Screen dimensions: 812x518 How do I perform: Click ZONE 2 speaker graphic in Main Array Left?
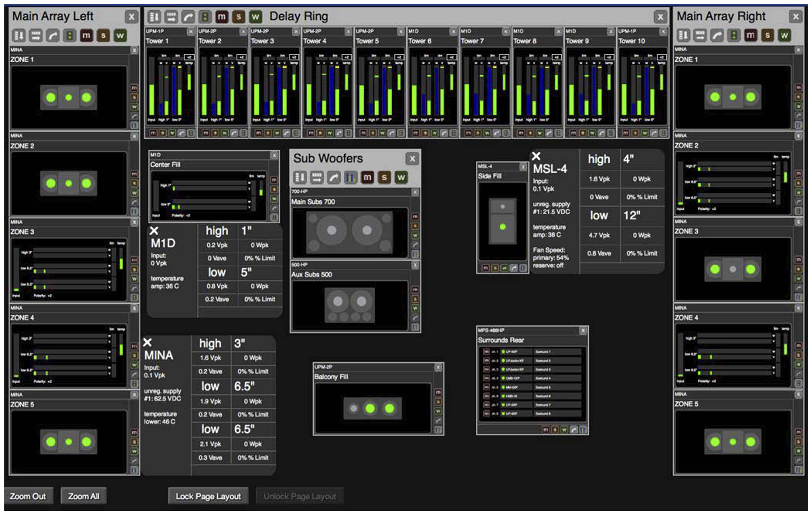(x=69, y=183)
